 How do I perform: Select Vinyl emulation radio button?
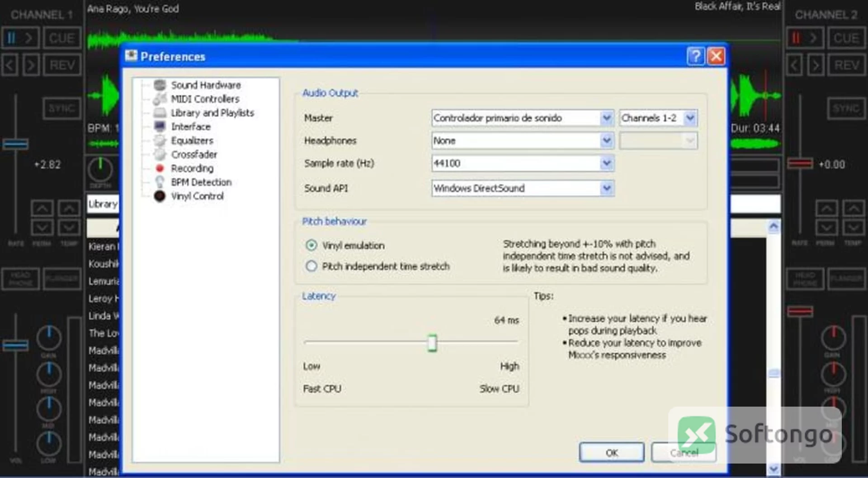311,245
